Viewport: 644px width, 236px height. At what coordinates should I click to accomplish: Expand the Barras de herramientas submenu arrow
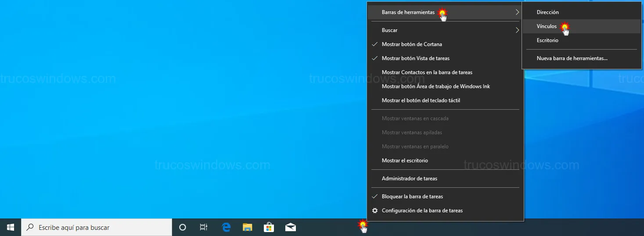click(x=517, y=12)
